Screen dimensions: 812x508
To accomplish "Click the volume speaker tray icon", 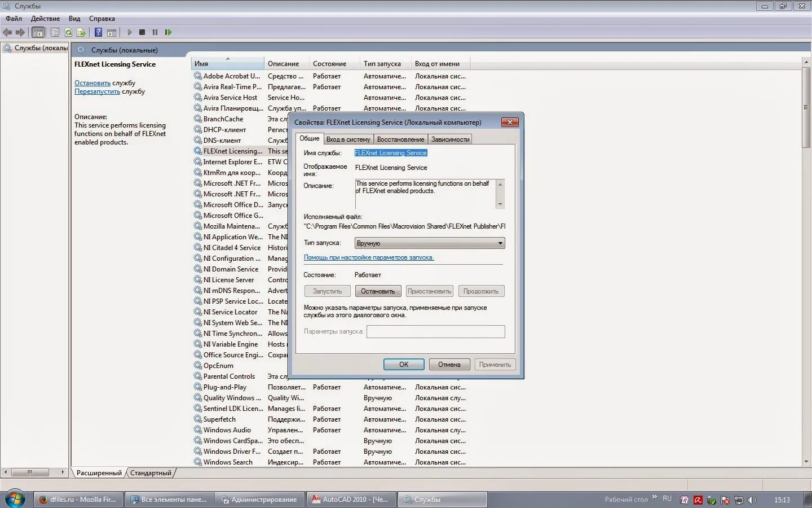I will coord(752,500).
